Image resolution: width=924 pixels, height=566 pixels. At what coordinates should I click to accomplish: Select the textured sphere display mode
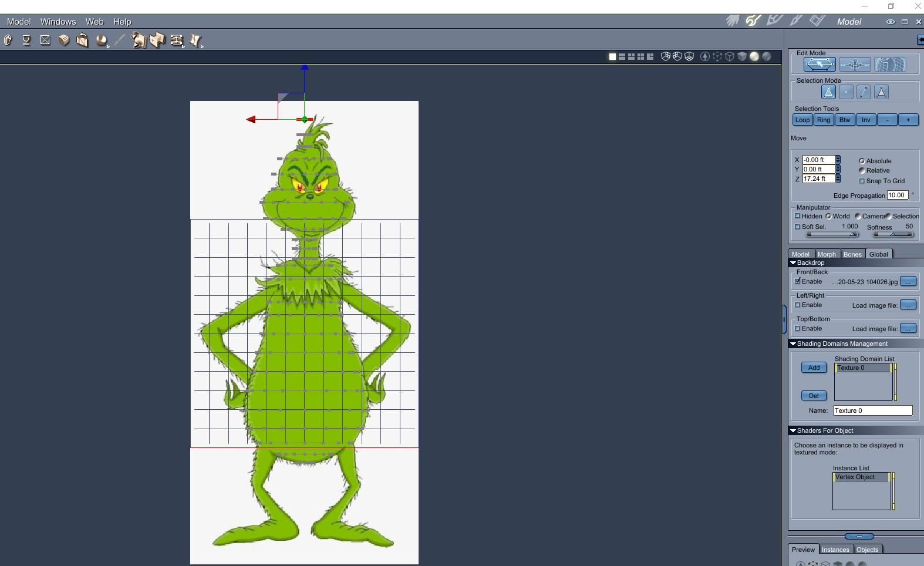(x=767, y=56)
